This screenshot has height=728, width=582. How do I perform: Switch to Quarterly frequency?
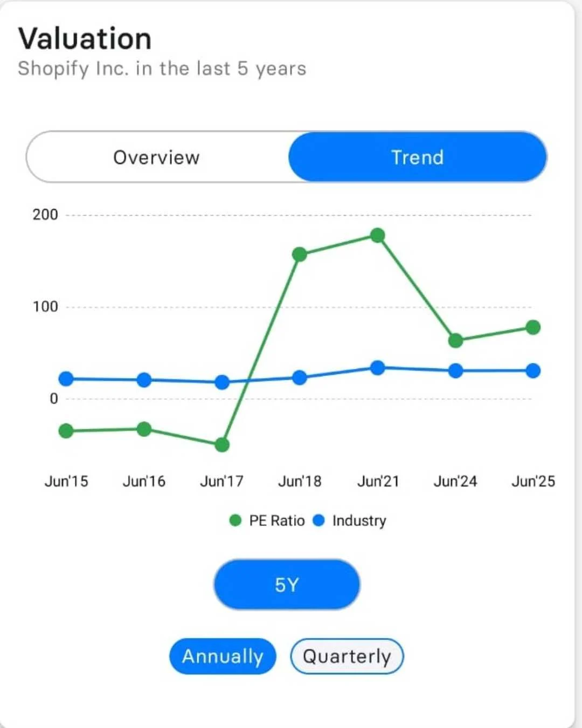click(x=347, y=656)
